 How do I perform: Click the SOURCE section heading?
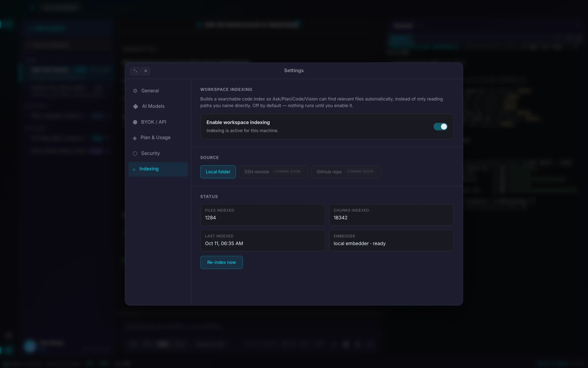point(209,158)
